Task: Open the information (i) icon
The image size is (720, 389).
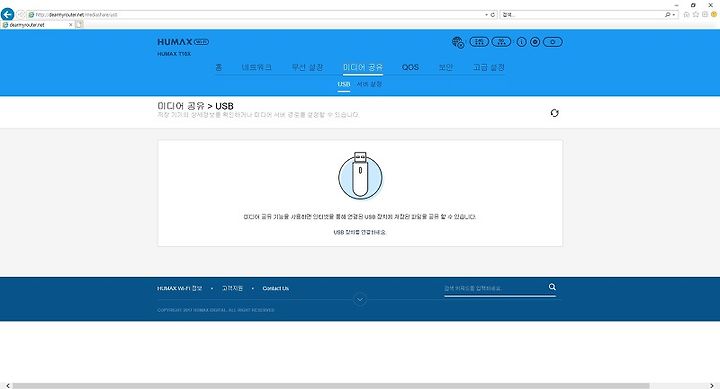Action: tap(521, 42)
